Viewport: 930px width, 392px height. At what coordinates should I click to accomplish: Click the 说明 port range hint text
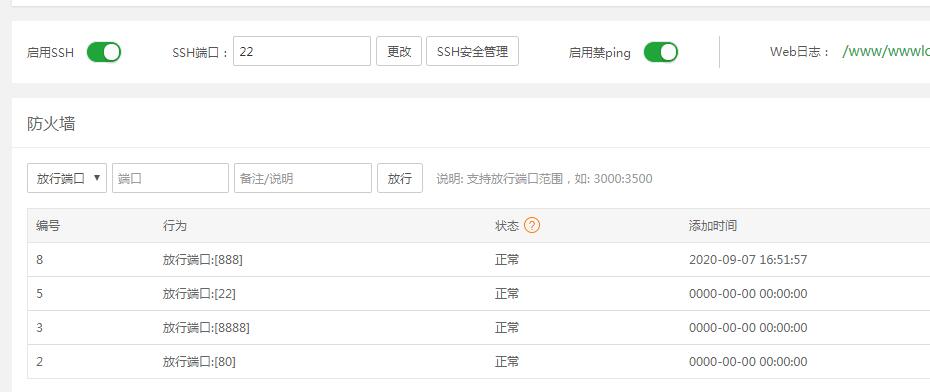point(544,179)
